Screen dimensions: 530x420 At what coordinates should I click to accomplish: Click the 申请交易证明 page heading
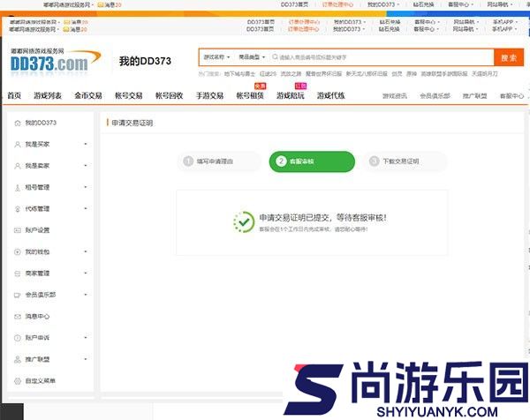click(132, 123)
